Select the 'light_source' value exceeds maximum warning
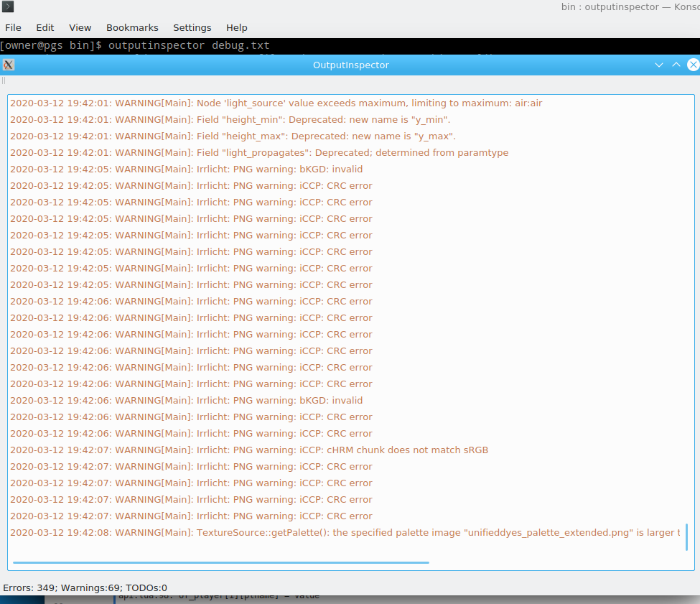700x604 pixels. (x=276, y=103)
